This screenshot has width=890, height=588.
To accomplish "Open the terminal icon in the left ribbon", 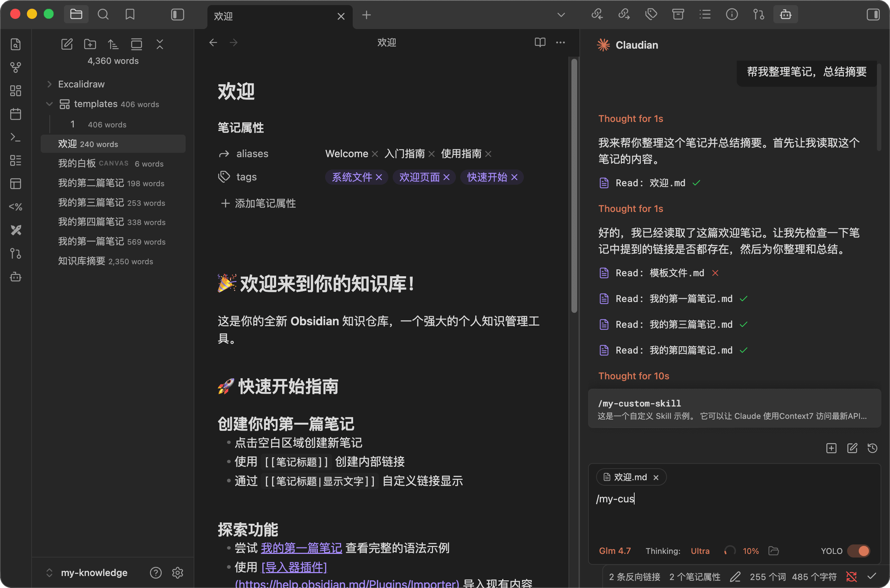I will 15,137.
